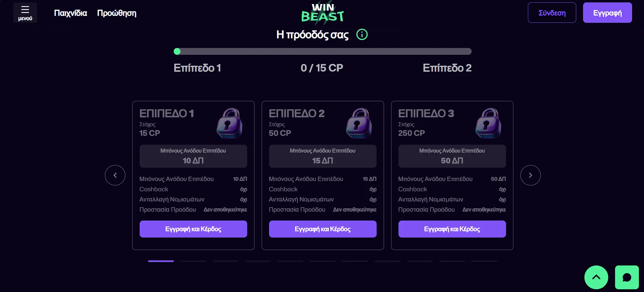Open the Προώθηση menu item
The height and width of the screenshot is (292, 644).
(117, 13)
